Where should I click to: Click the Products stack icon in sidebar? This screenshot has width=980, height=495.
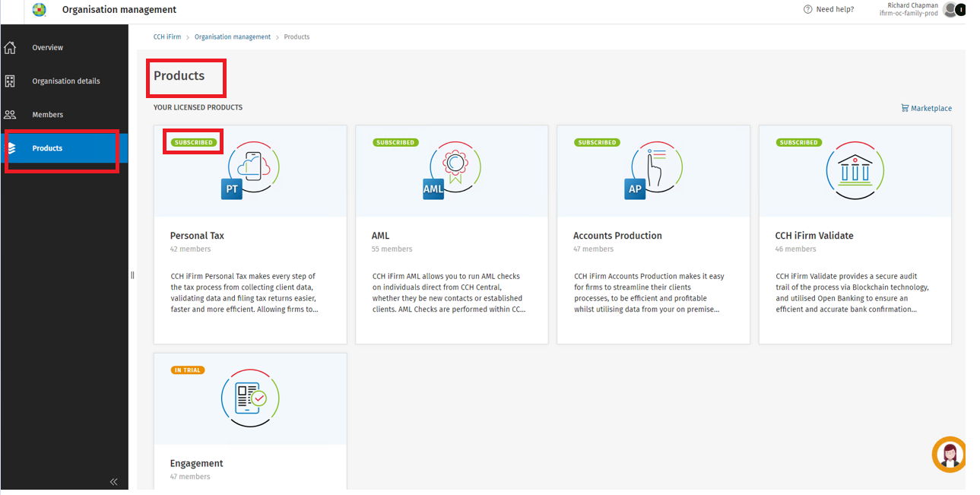pyautogui.click(x=11, y=148)
